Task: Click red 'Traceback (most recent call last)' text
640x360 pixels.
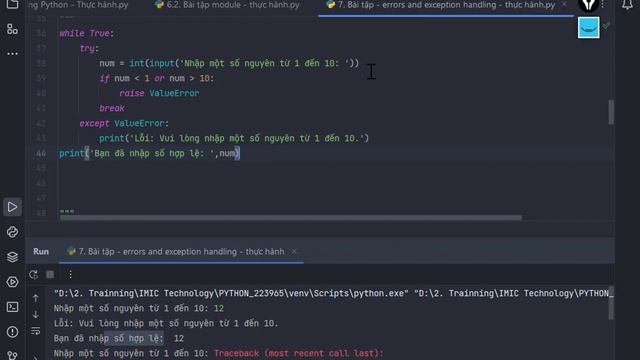Action: [x=299, y=353]
